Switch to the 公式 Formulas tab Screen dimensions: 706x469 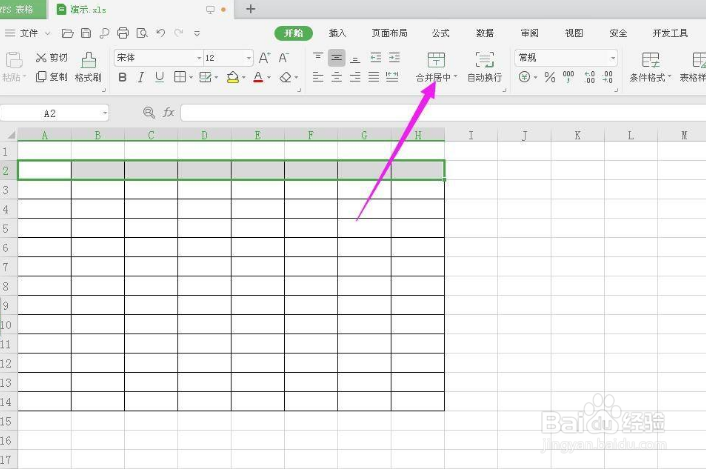[x=440, y=33]
